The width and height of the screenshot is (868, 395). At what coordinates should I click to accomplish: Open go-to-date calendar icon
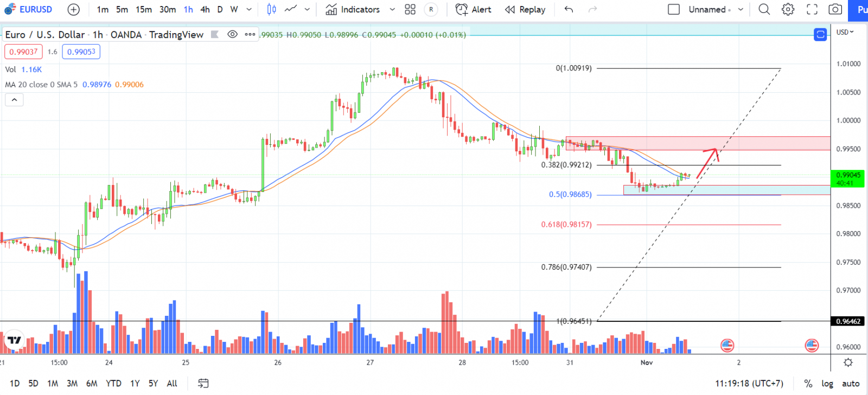203,383
